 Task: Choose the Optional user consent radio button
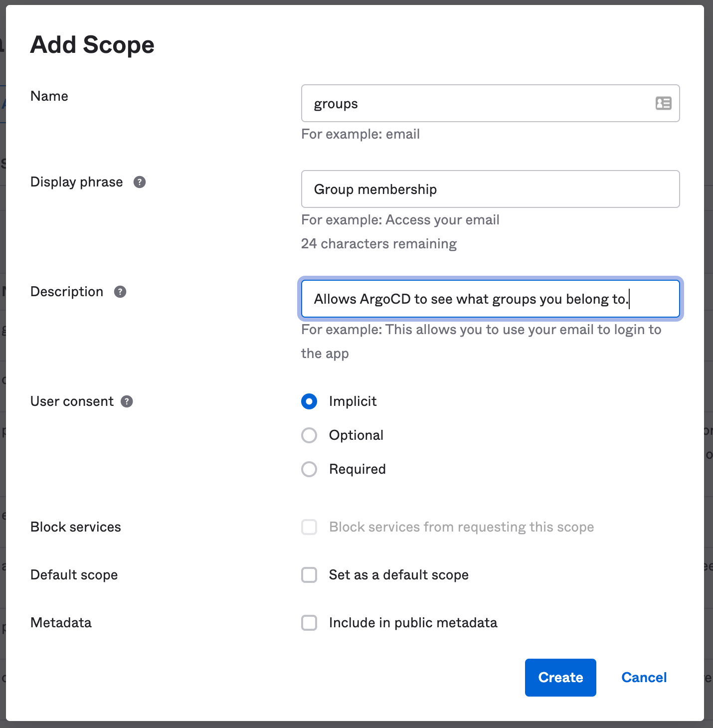tap(309, 435)
